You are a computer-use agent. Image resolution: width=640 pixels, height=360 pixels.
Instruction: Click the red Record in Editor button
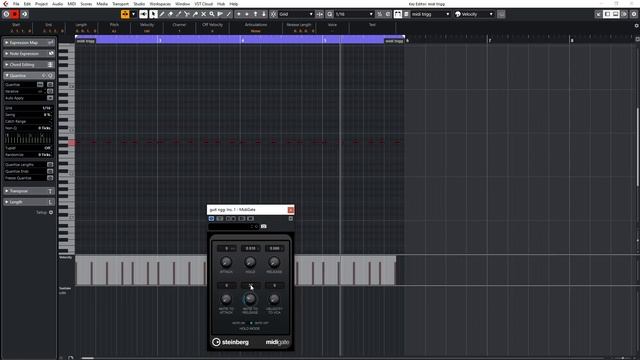pyautogui.click(x=15, y=14)
